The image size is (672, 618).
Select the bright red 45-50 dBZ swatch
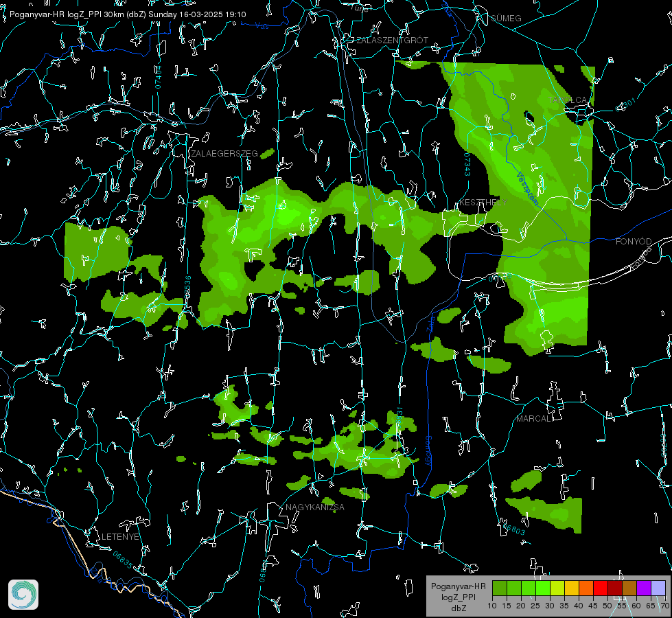coord(601,588)
